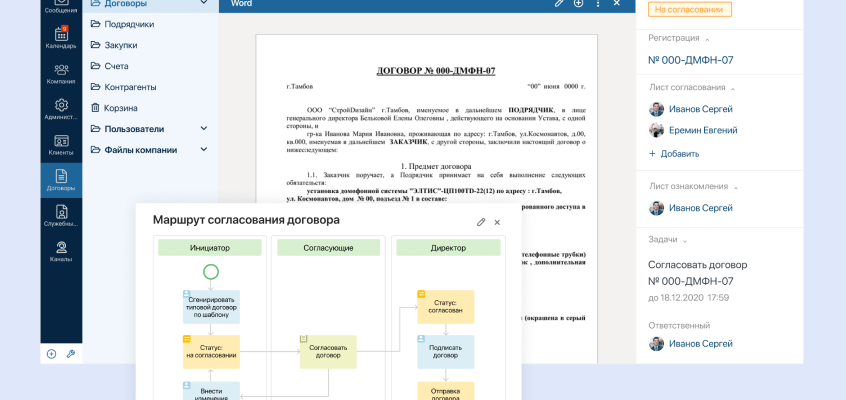
Task: Collapse the Лист согласования section
Action: pos(732,88)
